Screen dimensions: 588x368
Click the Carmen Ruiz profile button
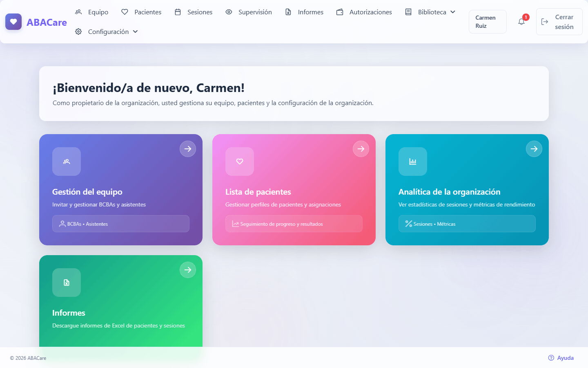point(488,22)
